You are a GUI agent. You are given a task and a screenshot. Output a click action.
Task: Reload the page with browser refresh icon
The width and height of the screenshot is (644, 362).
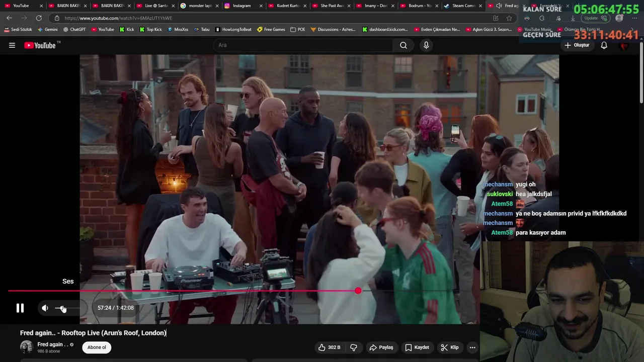[39, 18]
